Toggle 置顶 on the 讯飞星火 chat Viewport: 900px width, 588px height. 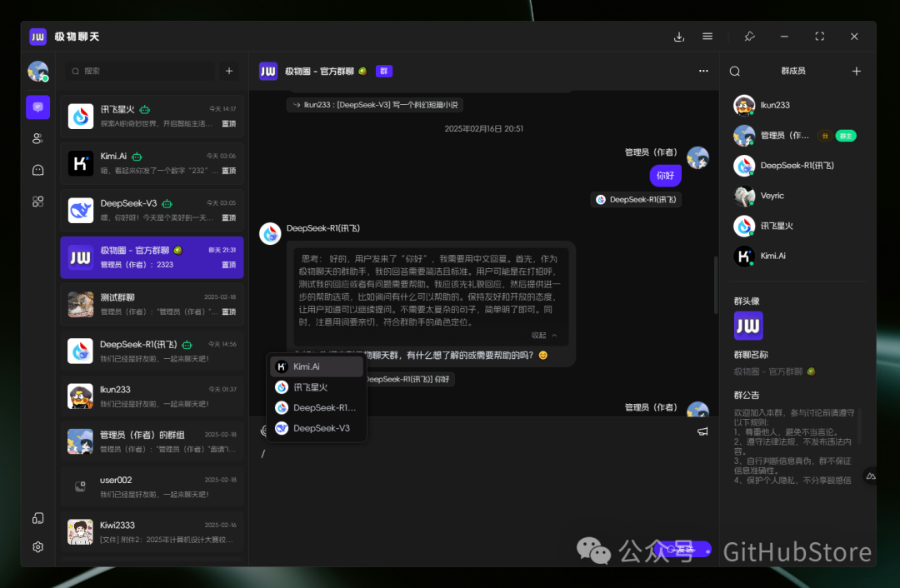[229, 124]
